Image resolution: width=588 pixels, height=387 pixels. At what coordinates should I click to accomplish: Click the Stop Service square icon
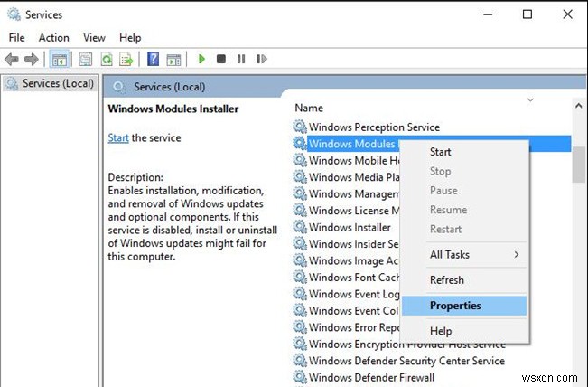(221, 59)
